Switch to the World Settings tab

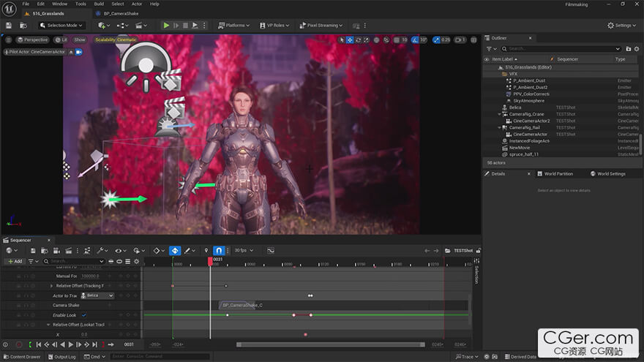click(608, 173)
